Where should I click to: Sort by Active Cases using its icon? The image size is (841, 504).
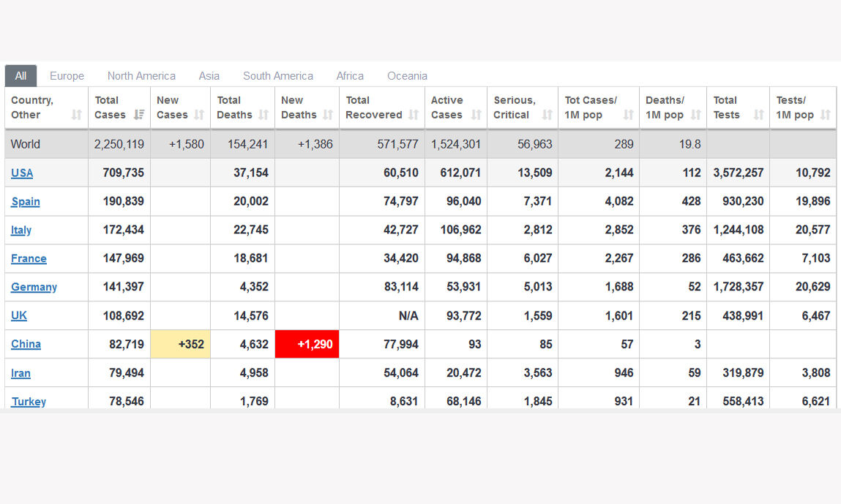point(476,115)
